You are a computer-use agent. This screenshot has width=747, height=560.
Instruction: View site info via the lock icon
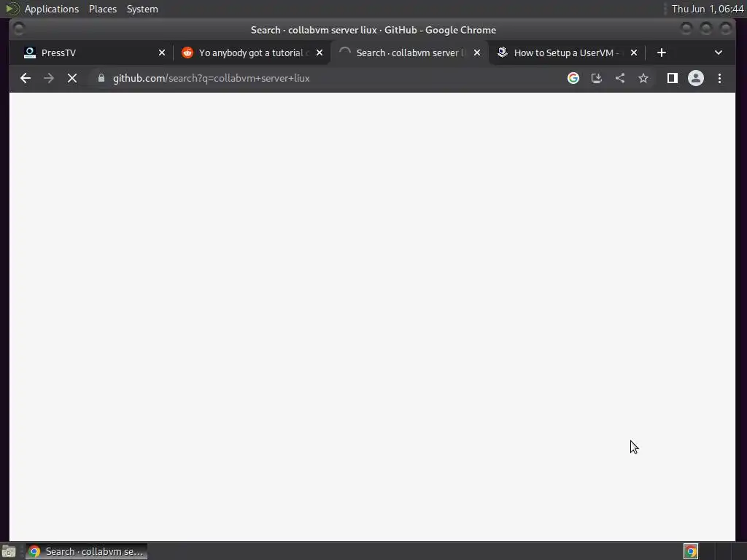(x=101, y=78)
